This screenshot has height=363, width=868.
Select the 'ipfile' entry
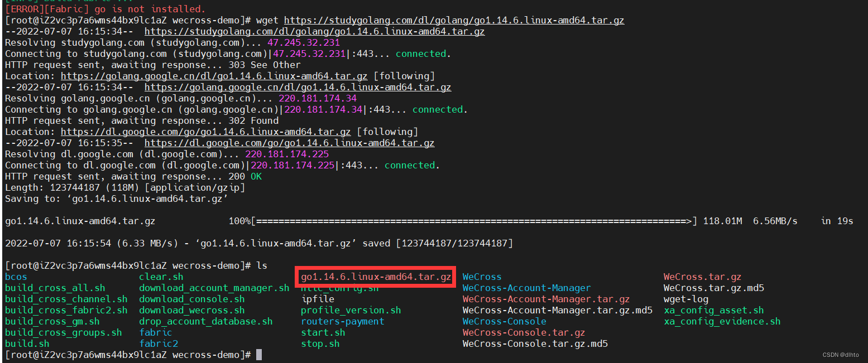point(318,299)
